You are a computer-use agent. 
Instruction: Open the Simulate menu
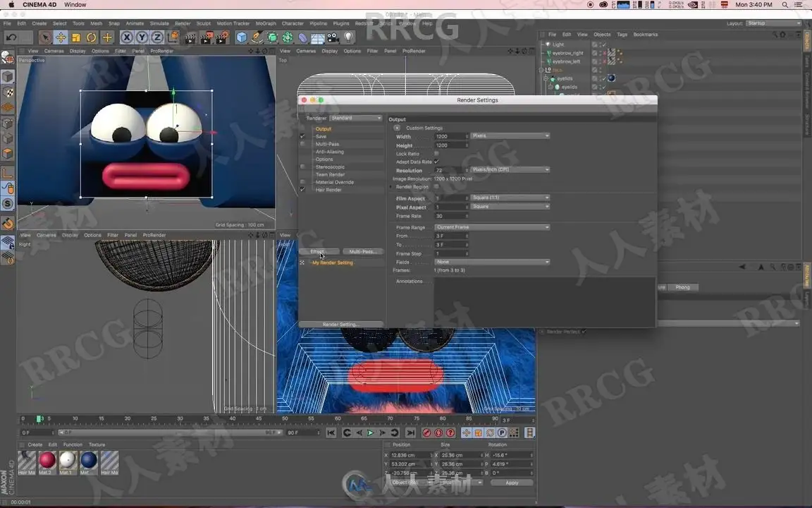coord(159,23)
